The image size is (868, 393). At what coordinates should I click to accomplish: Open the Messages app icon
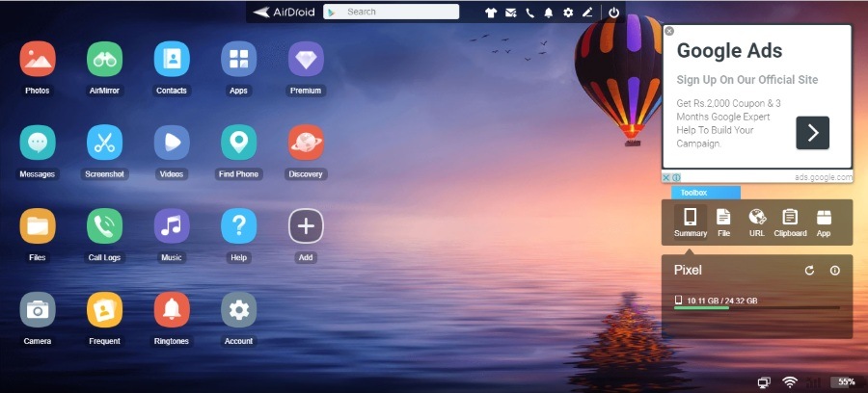(x=38, y=143)
